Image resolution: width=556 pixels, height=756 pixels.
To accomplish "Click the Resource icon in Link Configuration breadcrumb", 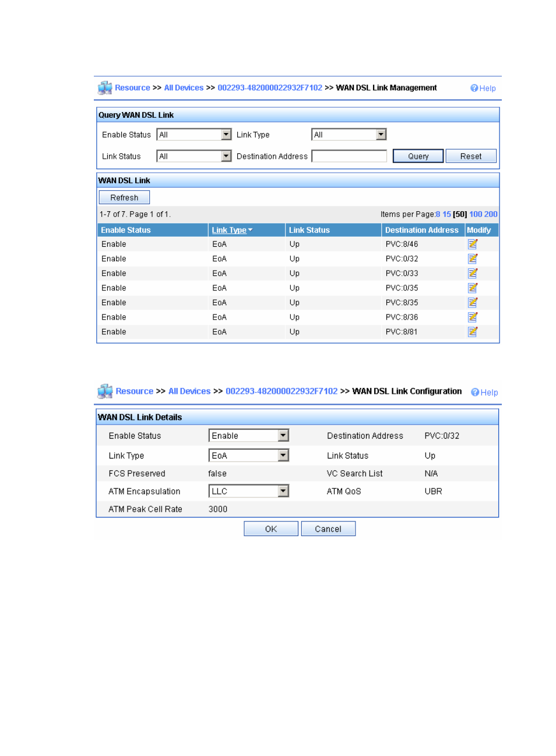I will point(105,391).
